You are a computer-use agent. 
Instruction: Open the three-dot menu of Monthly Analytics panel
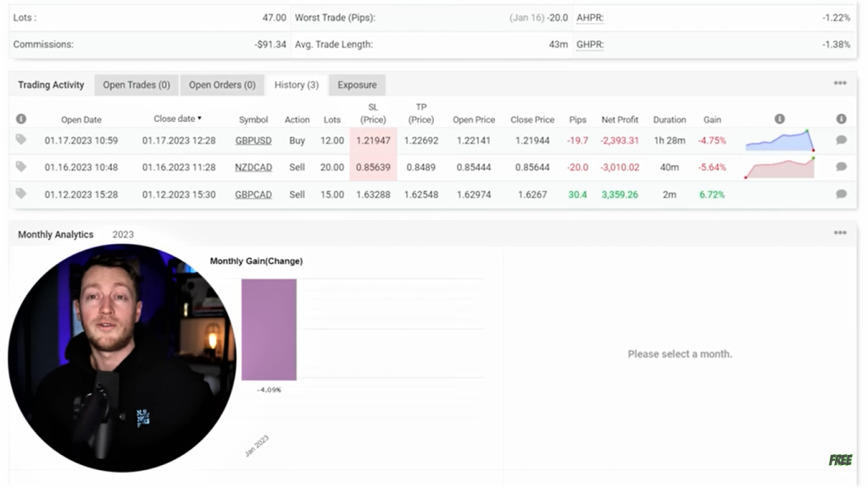click(839, 233)
